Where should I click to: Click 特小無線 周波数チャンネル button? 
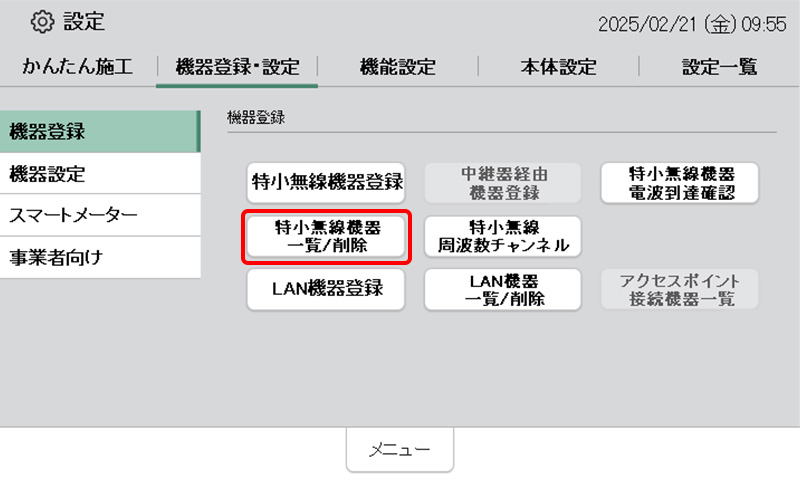coord(503,236)
